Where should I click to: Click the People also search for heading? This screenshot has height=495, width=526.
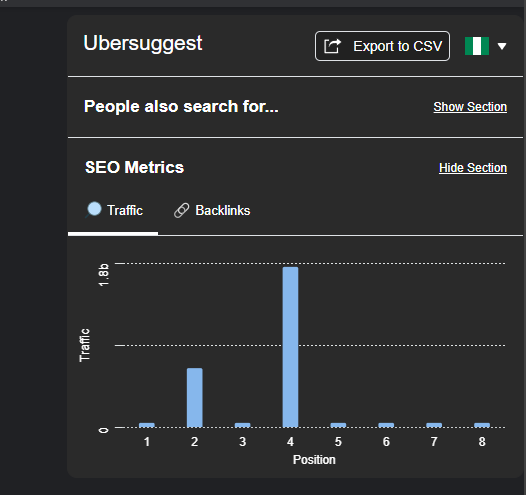point(181,107)
